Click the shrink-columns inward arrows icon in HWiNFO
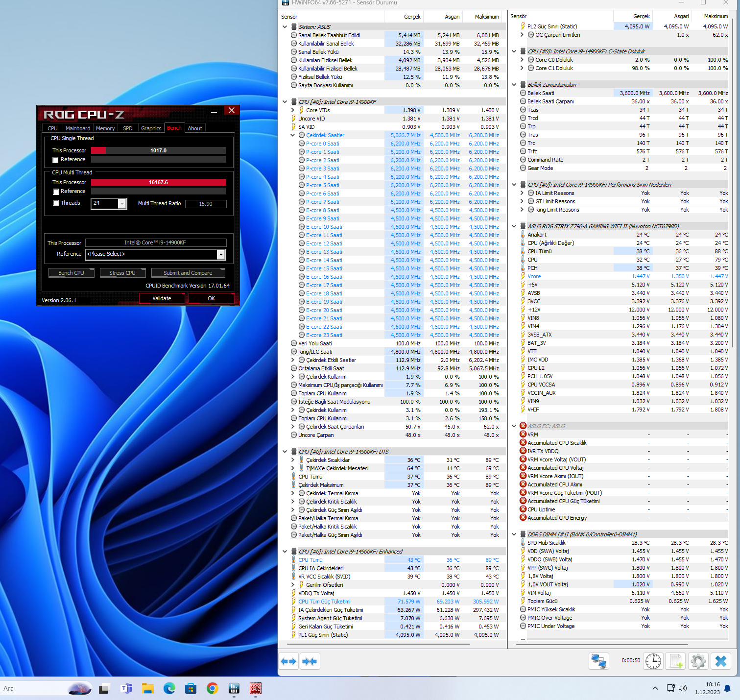The height and width of the screenshot is (700, 740). (x=310, y=661)
